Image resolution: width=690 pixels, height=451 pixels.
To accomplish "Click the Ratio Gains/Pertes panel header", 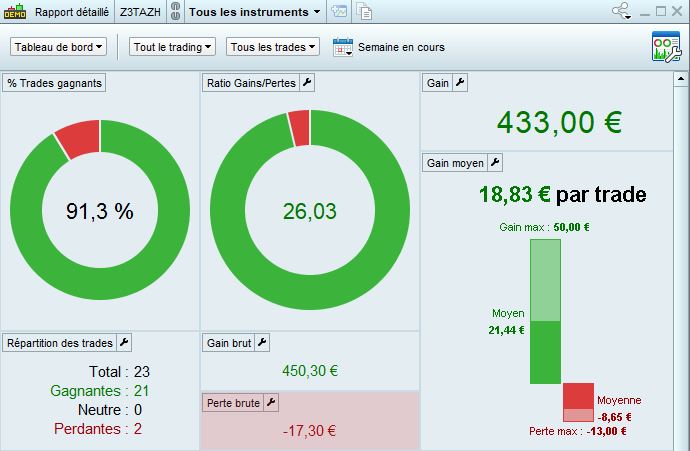I will pos(251,83).
